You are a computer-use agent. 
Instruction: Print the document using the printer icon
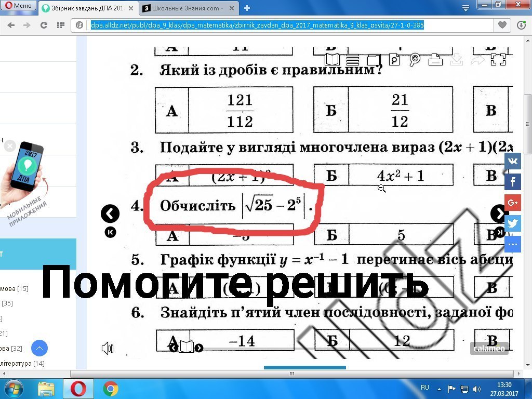coord(435,60)
